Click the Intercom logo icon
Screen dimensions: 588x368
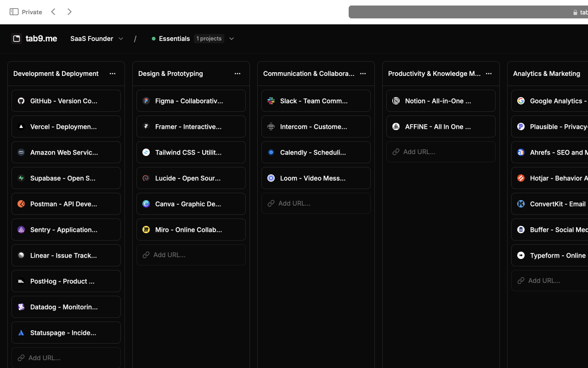coord(271,126)
